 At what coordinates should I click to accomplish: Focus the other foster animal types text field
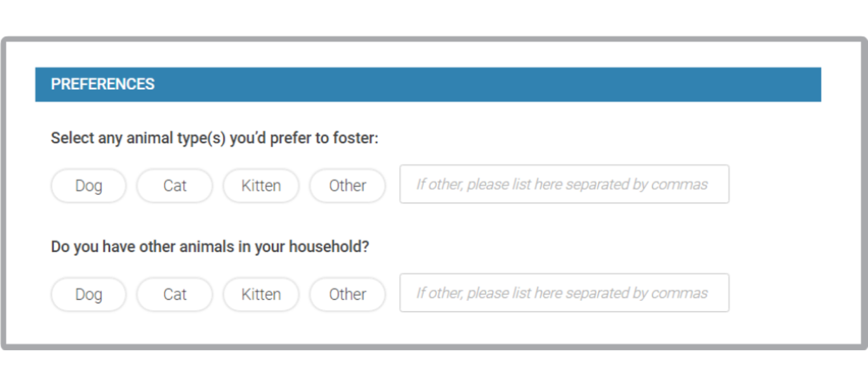coord(564,184)
